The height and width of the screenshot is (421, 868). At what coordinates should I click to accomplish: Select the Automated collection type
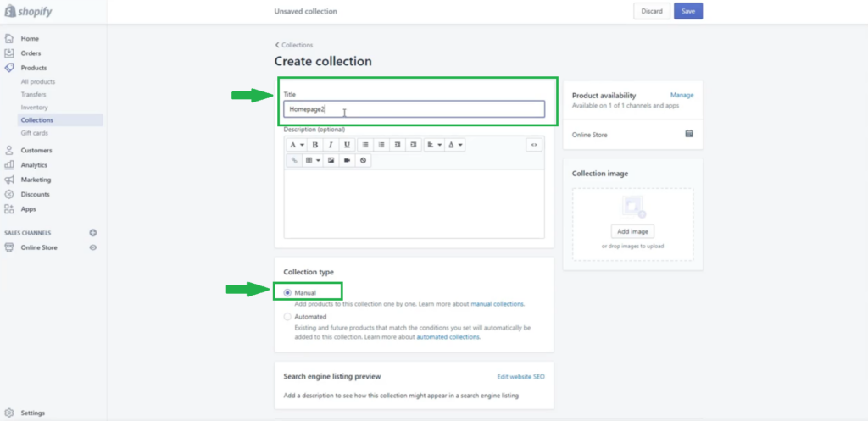pos(287,317)
